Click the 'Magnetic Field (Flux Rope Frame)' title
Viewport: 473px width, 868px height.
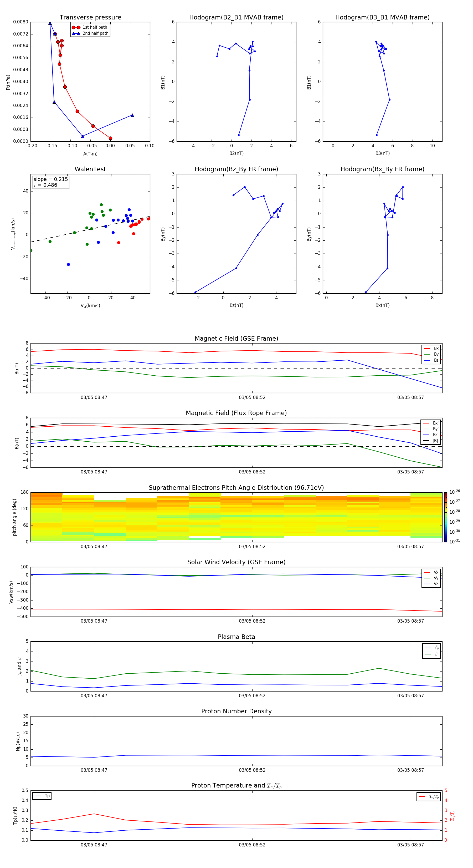click(x=236, y=413)
